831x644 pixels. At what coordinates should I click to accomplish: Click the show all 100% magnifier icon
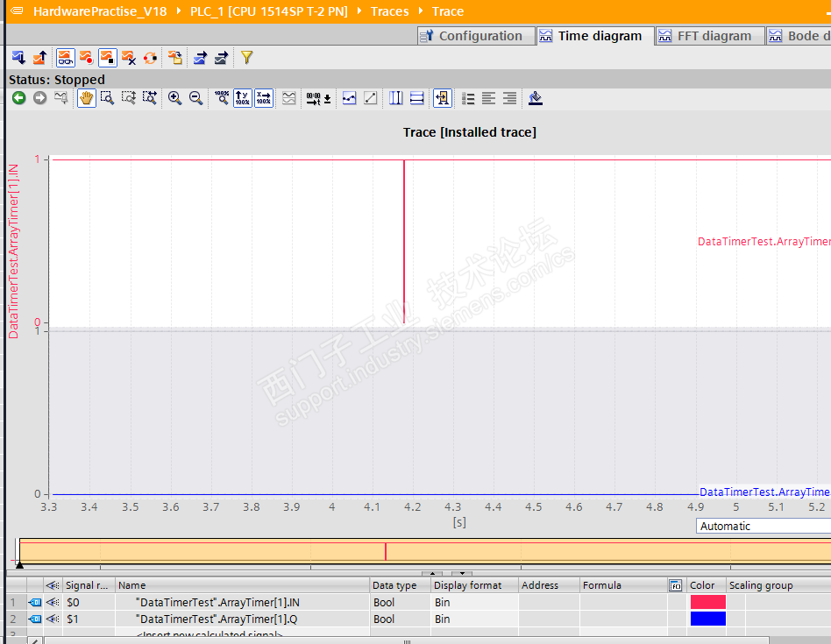click(x=222, y=98)
